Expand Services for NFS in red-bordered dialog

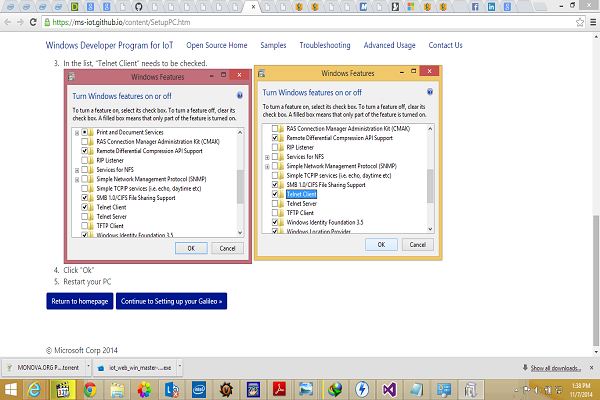77,170
